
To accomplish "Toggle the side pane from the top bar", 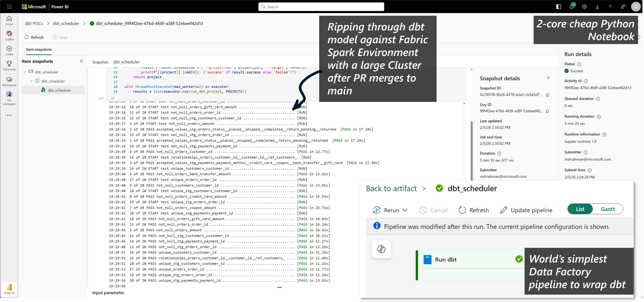I will (558, 7).
